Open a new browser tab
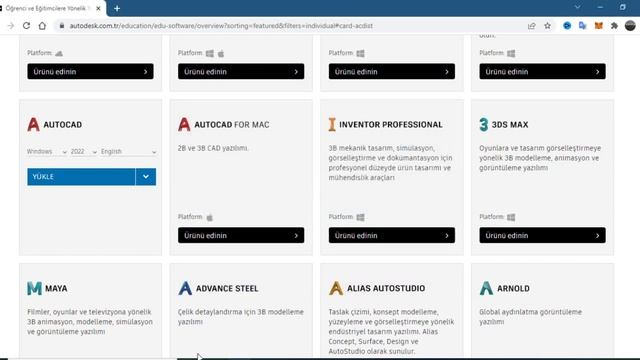This screenshot has height=360, width=640. tap(117, 8)
